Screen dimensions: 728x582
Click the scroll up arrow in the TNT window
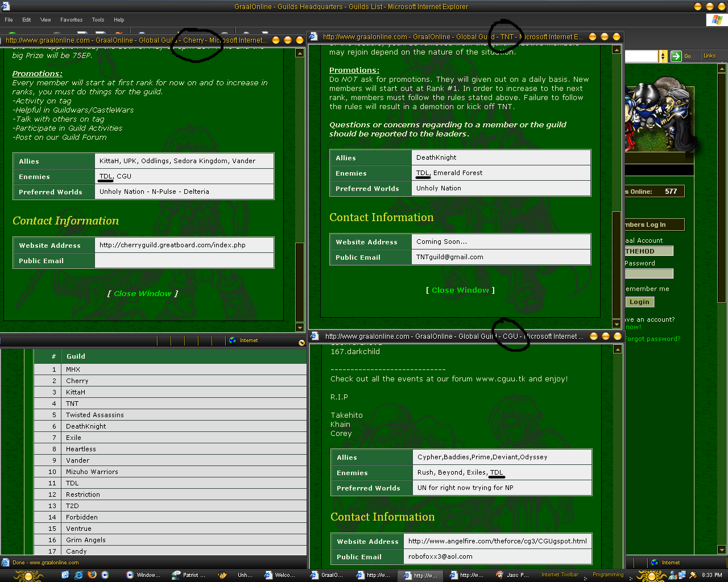[x=617, y=50]
